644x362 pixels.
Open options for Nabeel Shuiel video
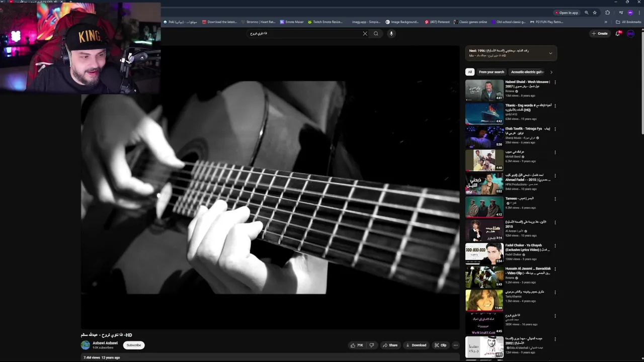point(555,82)
